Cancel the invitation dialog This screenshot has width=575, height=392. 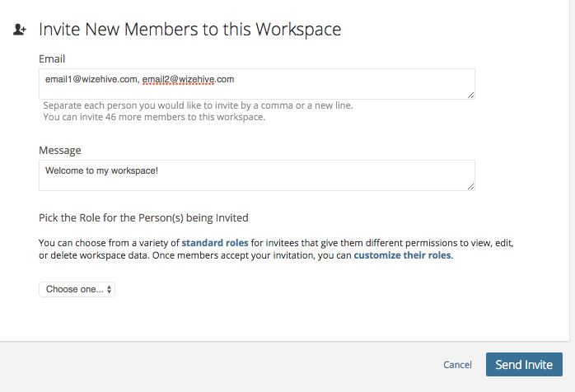click(457, 365)
